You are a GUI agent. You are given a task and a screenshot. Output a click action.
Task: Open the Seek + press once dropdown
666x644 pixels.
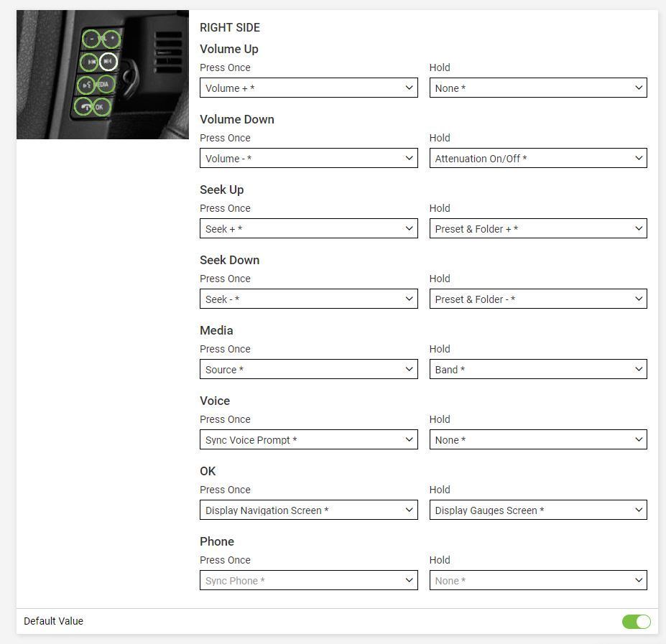click(308, 228)
